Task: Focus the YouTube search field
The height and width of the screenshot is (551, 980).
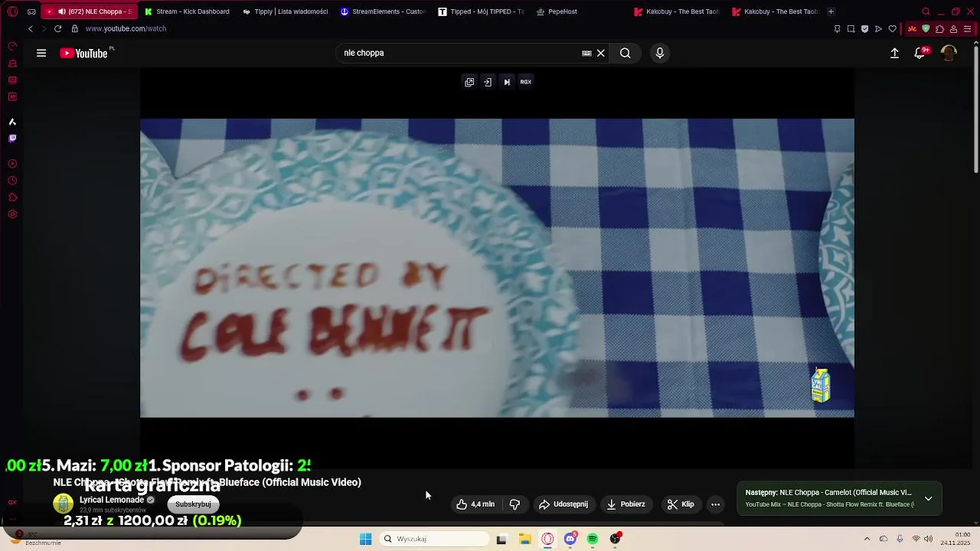Action: coord(459,53)
